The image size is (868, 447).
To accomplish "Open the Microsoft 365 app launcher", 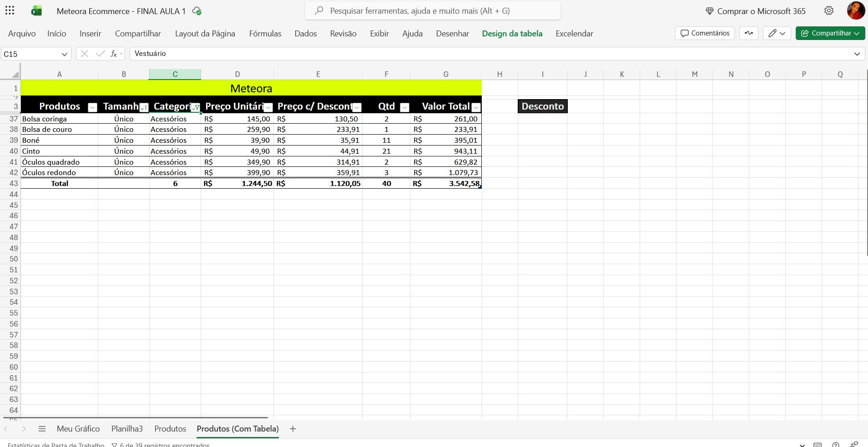I will [x=10, y=11].
